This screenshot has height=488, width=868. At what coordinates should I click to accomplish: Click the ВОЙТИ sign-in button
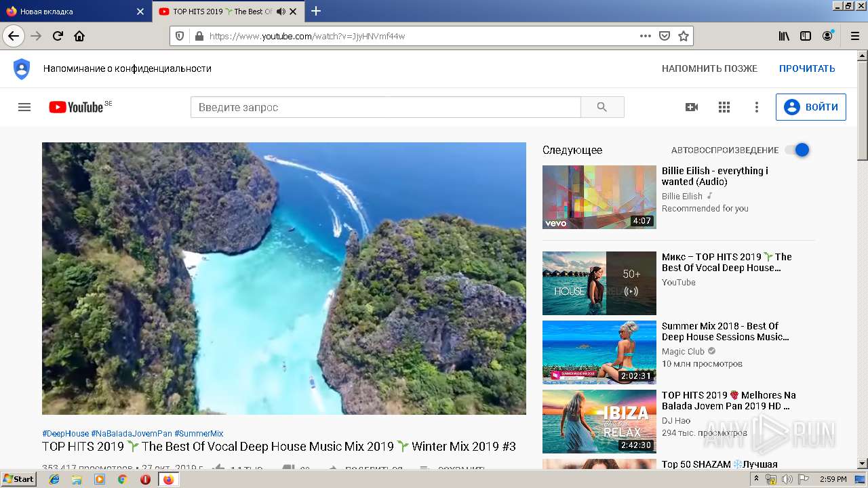click(811, 107)
